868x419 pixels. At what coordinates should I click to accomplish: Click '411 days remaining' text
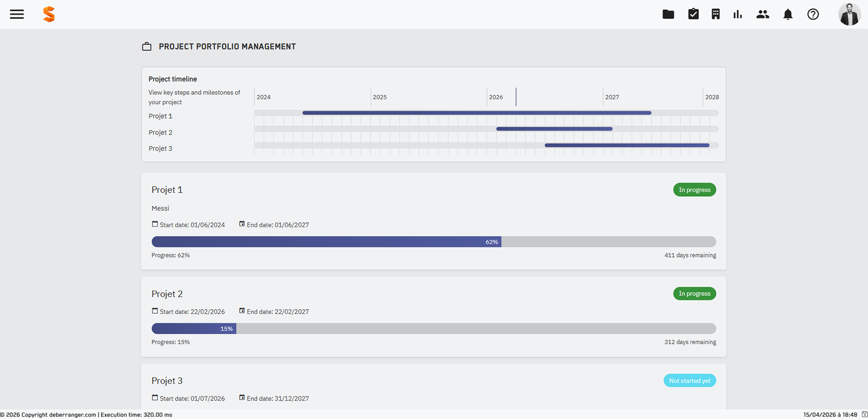[x=690, y=255]
